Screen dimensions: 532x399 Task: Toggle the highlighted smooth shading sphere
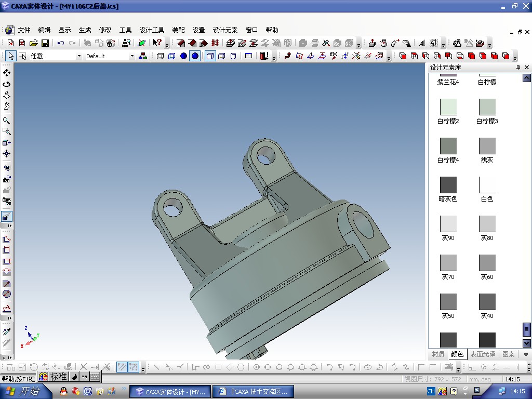pos(195,56)
